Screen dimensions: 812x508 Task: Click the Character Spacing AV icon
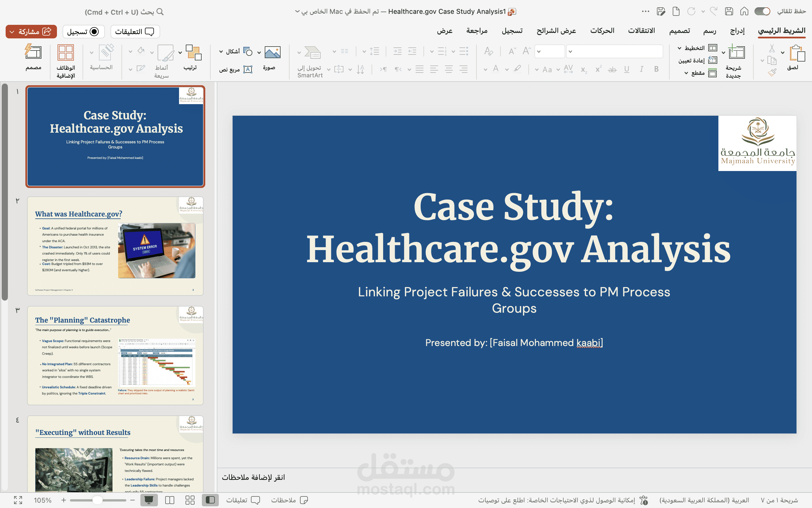point(568,69)
